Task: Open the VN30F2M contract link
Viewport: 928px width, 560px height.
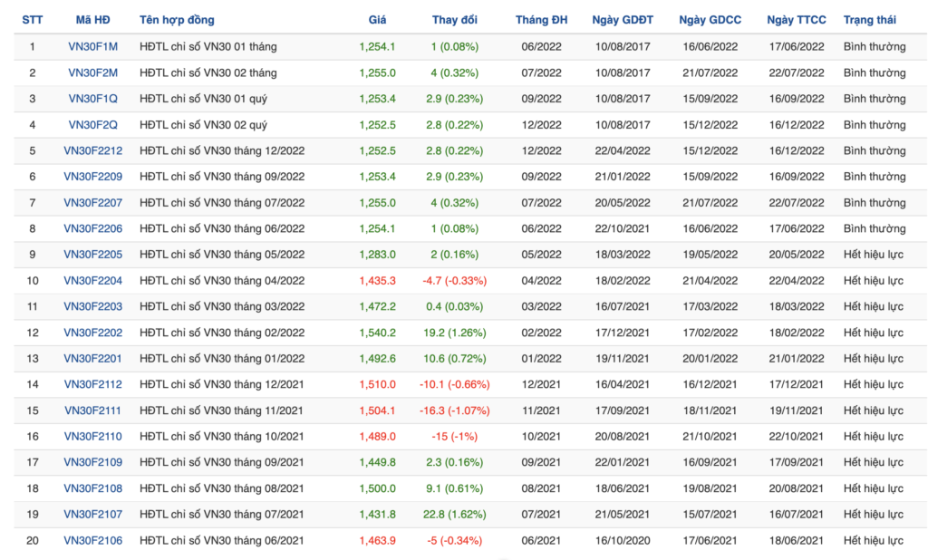Action: [x=92, y=72]
